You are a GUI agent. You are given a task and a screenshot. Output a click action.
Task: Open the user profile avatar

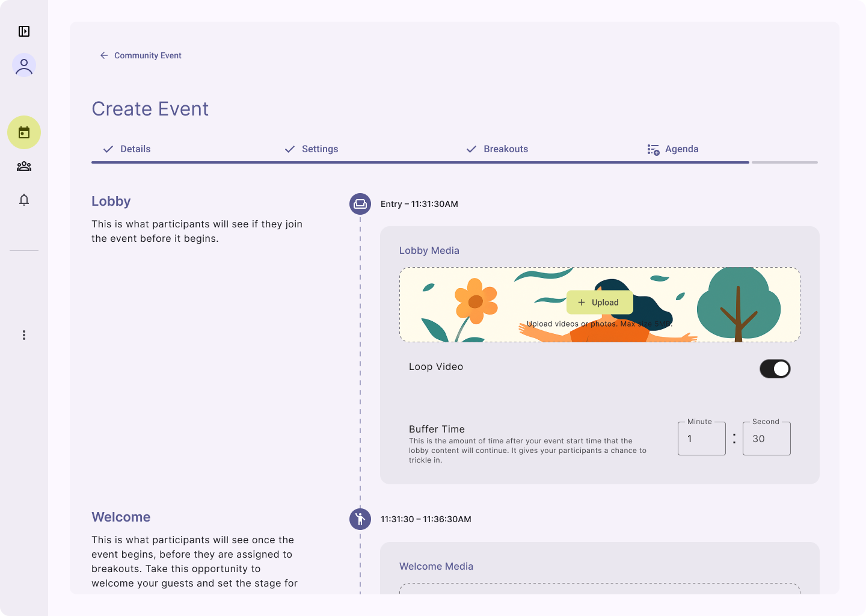coord(24,65)
